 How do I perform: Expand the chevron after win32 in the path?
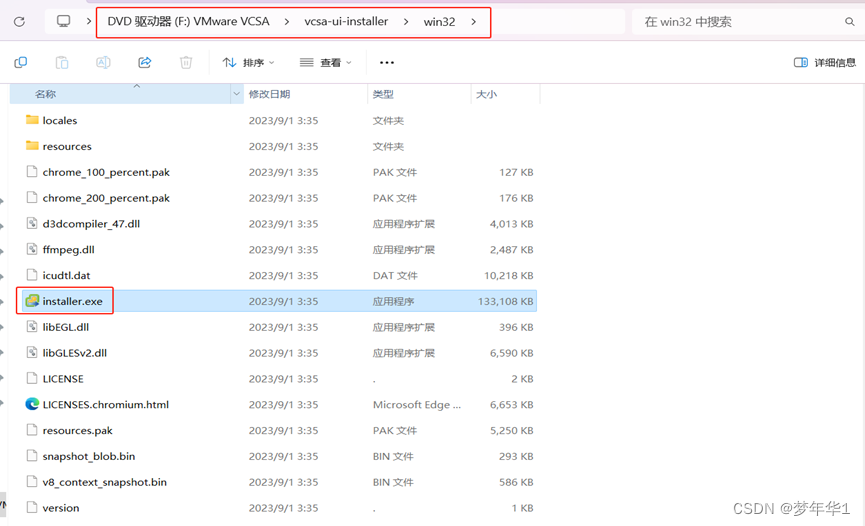pyautogui.click(x=473, y=22)
